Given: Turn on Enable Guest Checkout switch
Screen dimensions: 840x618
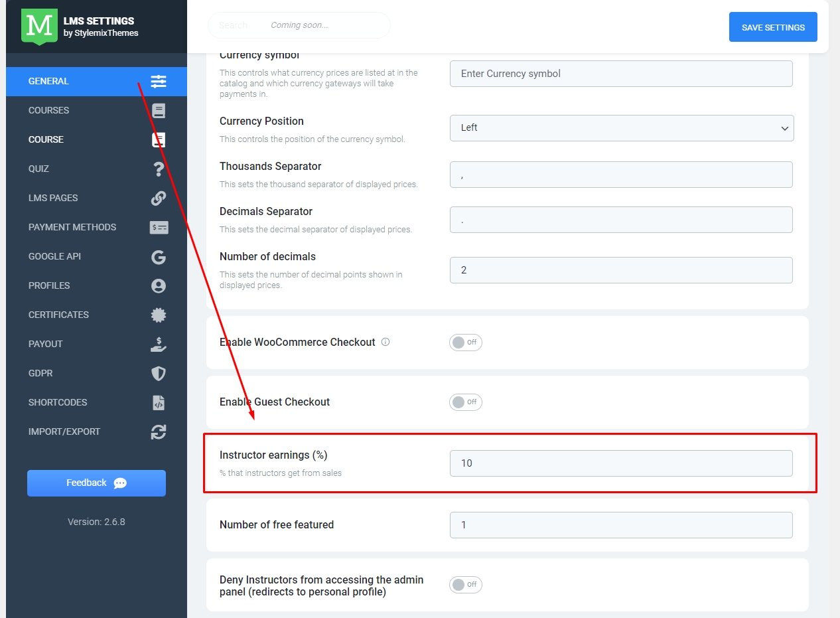Looking at the screenshot, I should 465,402.
